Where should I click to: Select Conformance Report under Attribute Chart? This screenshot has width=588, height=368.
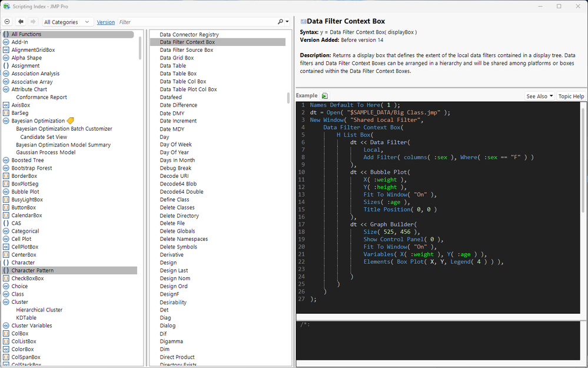click(x=41, y=97)
